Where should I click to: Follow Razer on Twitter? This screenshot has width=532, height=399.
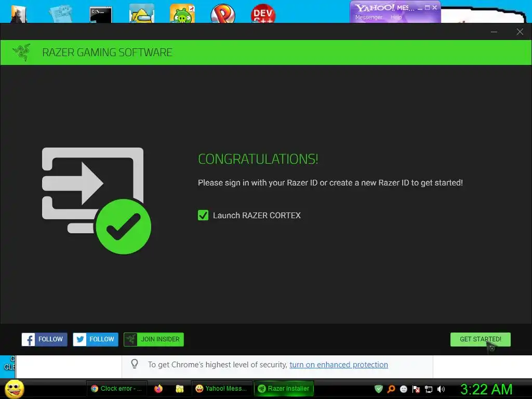coord(96,339)
